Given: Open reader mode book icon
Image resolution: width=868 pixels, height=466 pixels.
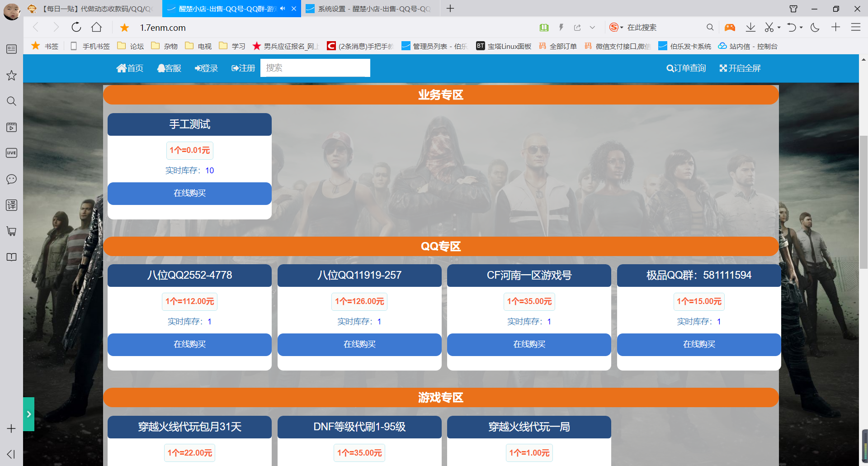Looking at the screenshot, I should coord(544,28).
